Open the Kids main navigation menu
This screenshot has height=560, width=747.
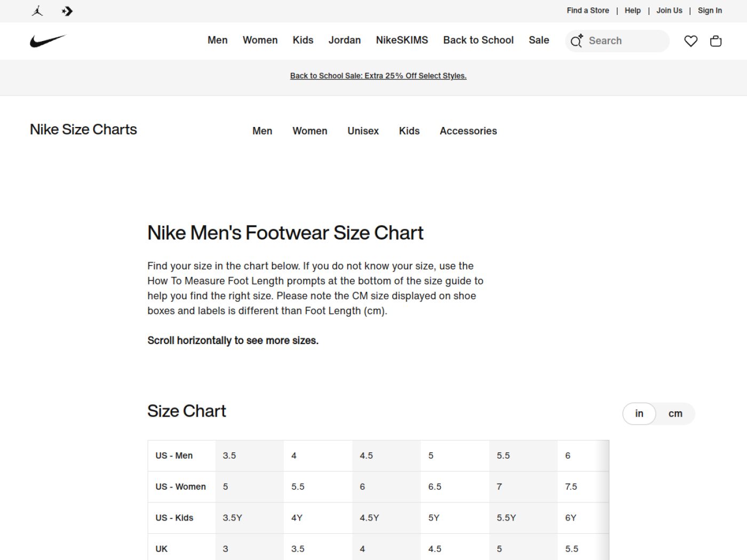303,40
